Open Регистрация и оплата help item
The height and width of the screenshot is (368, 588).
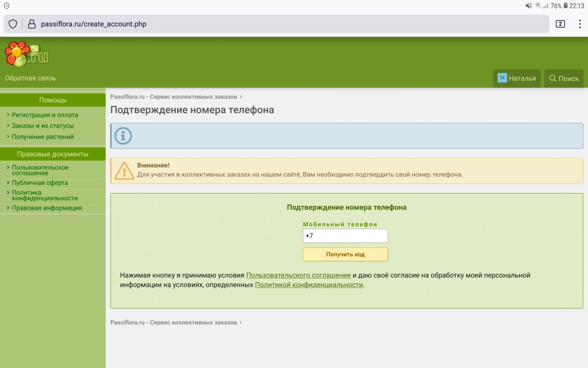45,115
